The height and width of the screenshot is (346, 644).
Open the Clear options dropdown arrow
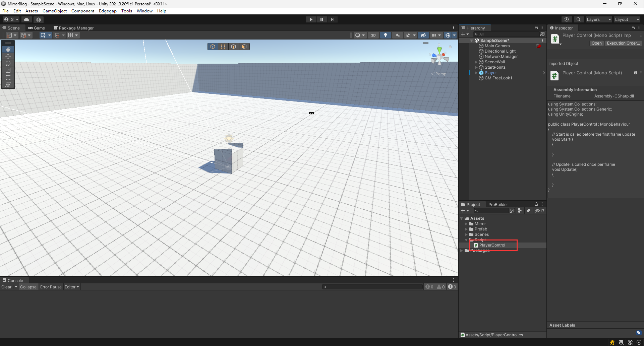16,287
